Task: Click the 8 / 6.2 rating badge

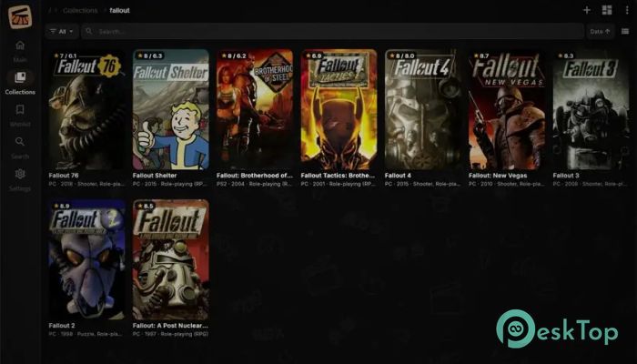Action: click(234, 56)
